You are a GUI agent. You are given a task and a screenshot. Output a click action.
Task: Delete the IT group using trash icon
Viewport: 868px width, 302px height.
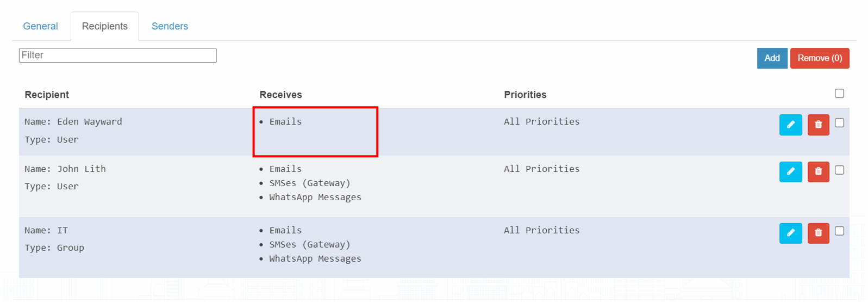point(818,233)
